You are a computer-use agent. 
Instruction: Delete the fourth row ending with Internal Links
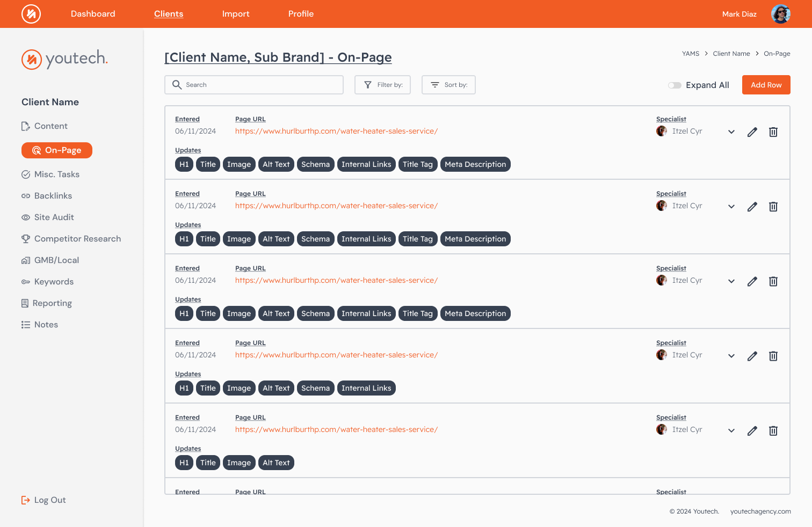773,356
